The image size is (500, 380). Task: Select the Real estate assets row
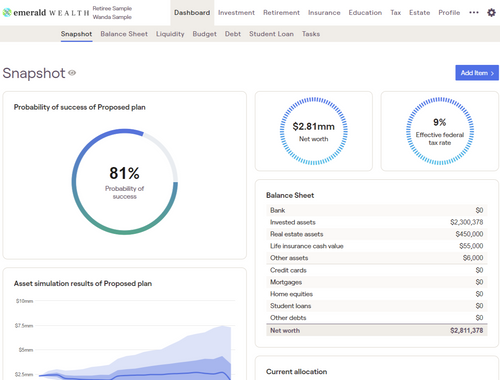pyautogui.click(x=377, y=234)
